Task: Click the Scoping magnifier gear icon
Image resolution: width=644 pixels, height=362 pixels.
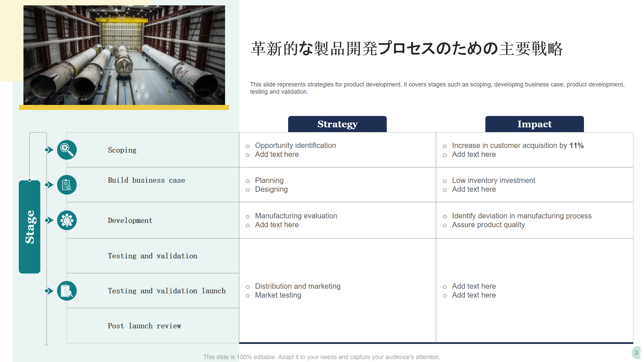Action: pos(67,150)
